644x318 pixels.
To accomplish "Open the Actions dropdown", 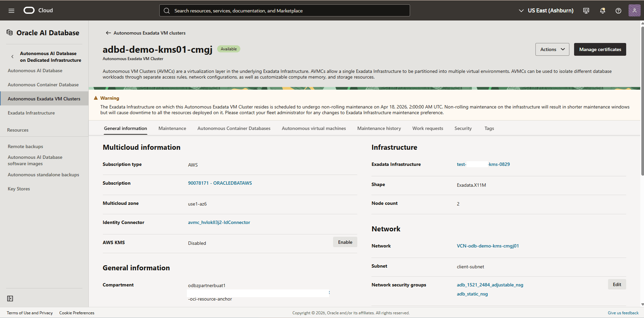I will click(552, 49).
